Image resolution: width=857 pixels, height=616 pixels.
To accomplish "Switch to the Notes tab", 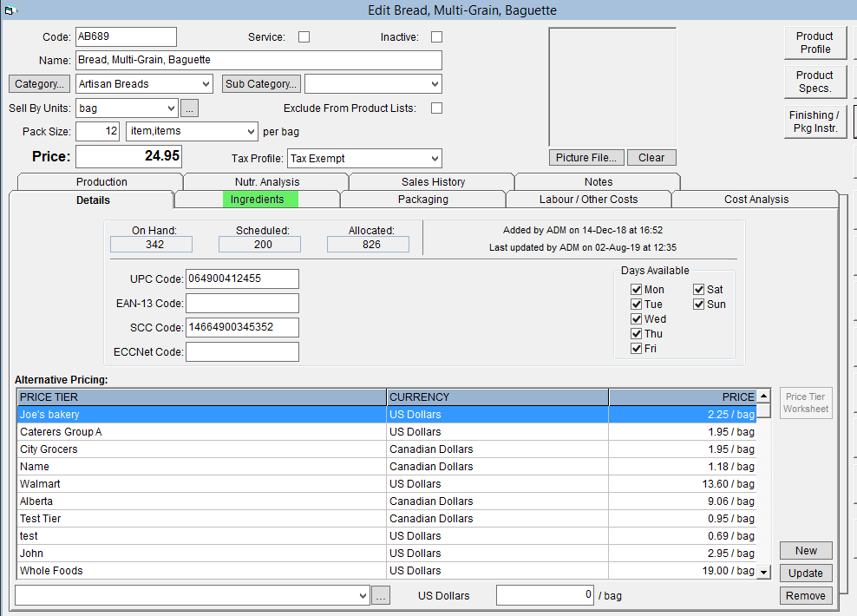I will tap(599, 181).
